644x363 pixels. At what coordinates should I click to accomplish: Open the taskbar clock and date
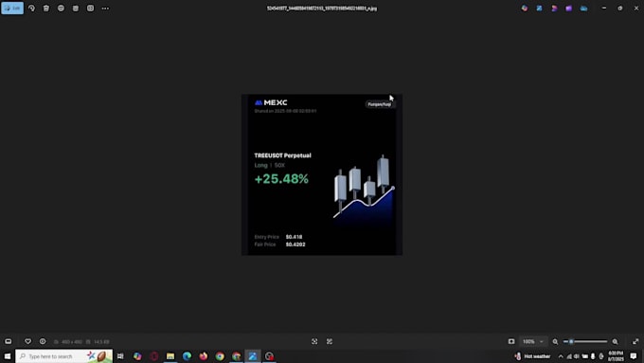click(616, 356)
